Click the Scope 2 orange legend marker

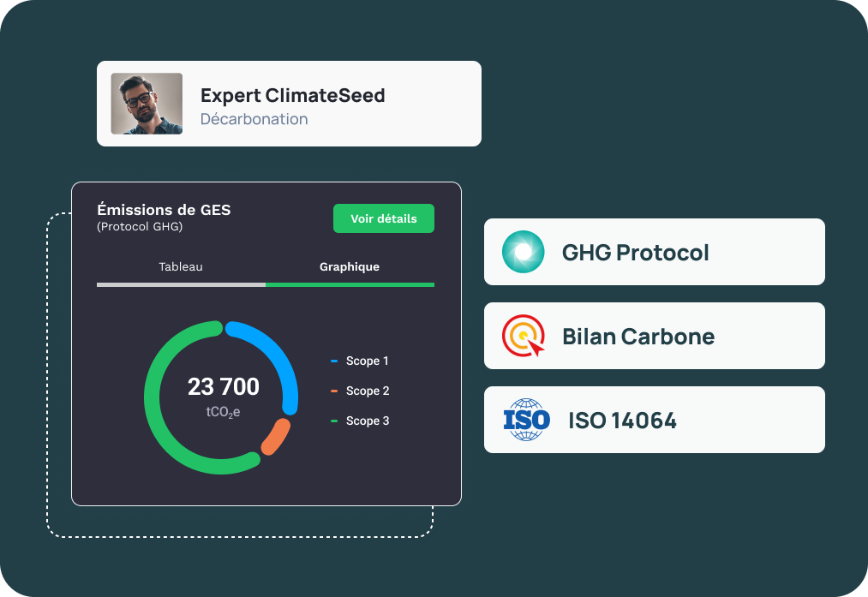click(334, 391)
